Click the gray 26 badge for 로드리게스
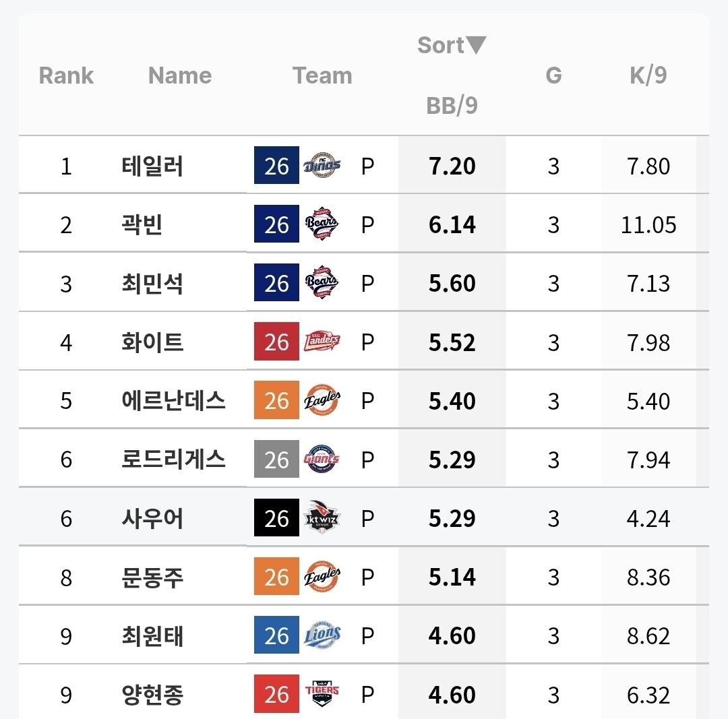The image size is (728, 719). [x=277, y=459]
